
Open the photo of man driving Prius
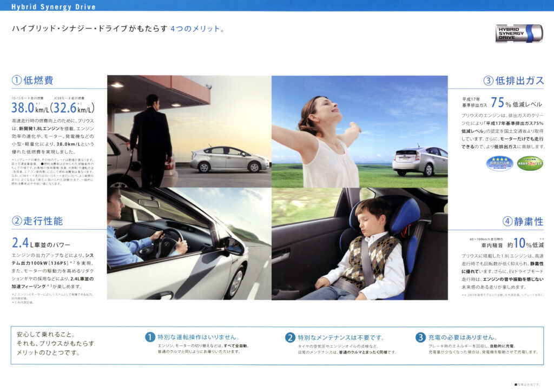[189, 244]
